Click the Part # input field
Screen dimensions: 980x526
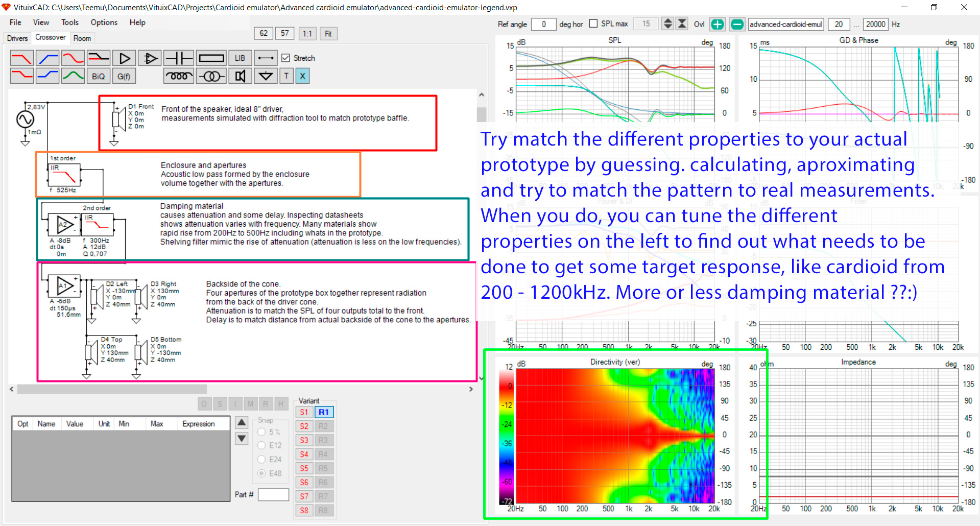[273, 494]
